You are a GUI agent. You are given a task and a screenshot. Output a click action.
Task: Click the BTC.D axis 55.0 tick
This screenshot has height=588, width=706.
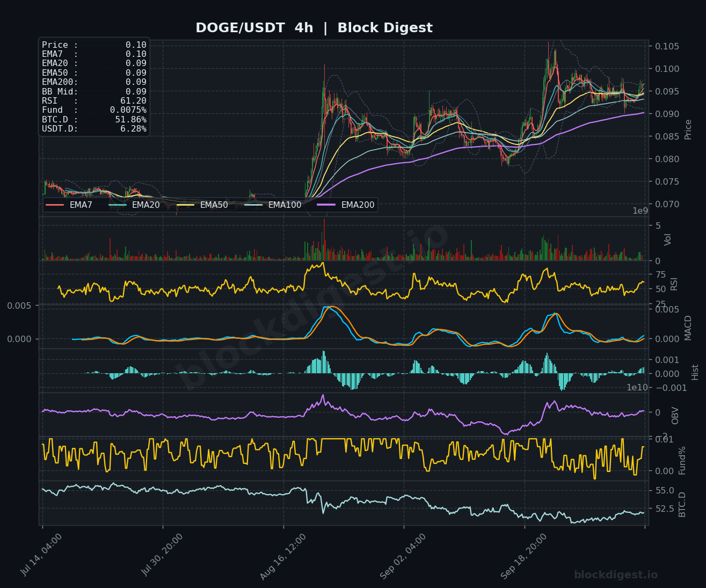(665, 491)
